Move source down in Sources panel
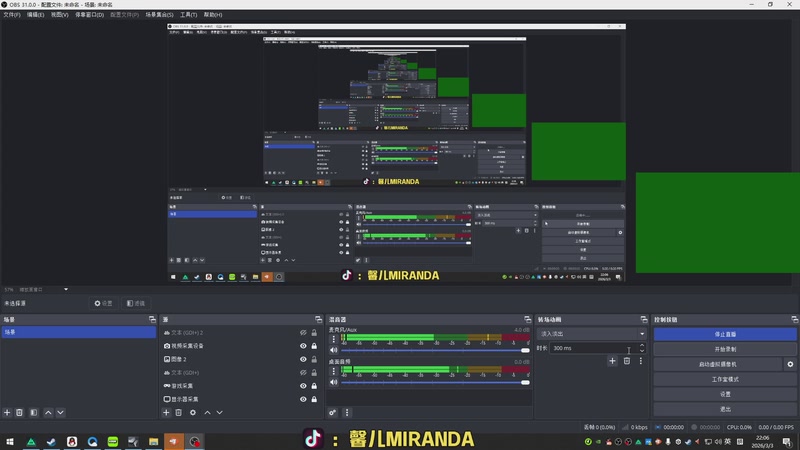Image resolution: width=800 pixels, height=450 pixels. (x=219, y=412)
